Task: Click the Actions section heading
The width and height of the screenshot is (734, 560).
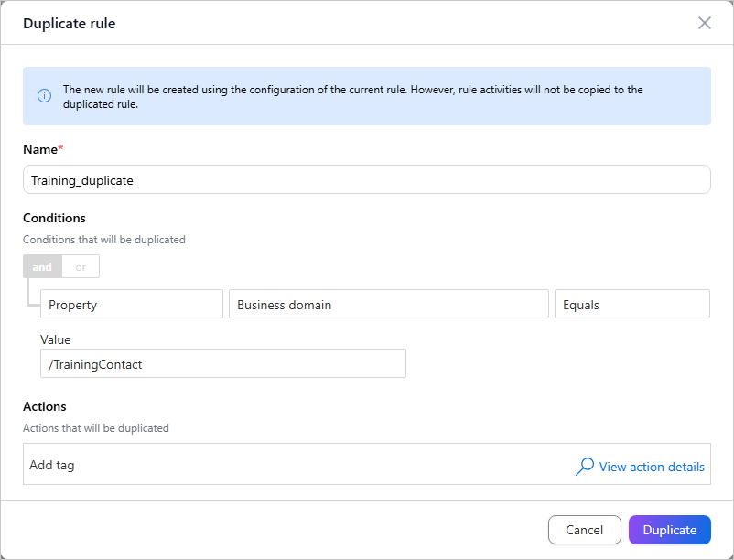Action: [45, 406]
